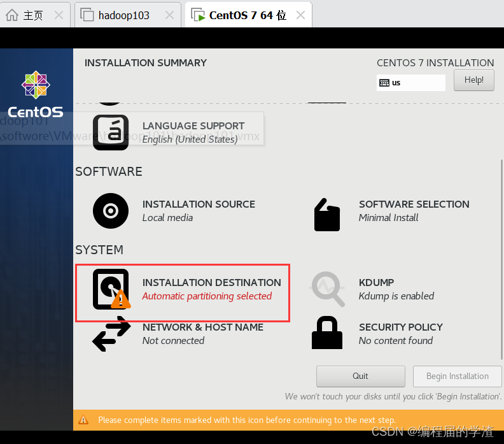Click the hadoop103 tab's VM icon
504x444 pixels.
[87, 15]
